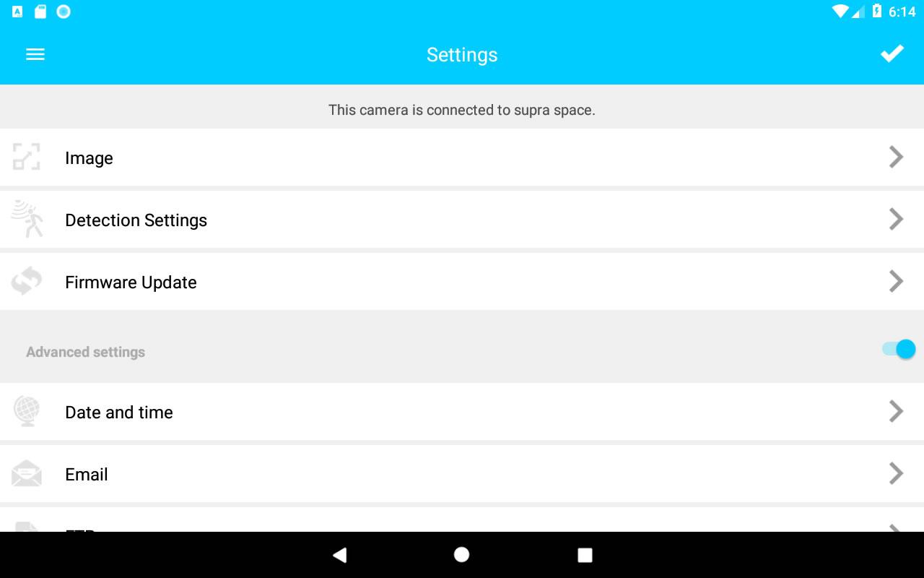Open the hamburger navigation menu
This screenshot has height=578, width=924.
tap(35, 54)
